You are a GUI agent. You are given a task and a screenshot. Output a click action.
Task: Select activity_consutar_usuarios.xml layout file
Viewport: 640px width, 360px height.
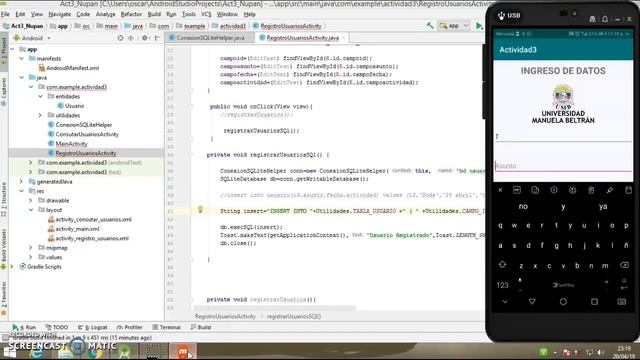point(93,219)
